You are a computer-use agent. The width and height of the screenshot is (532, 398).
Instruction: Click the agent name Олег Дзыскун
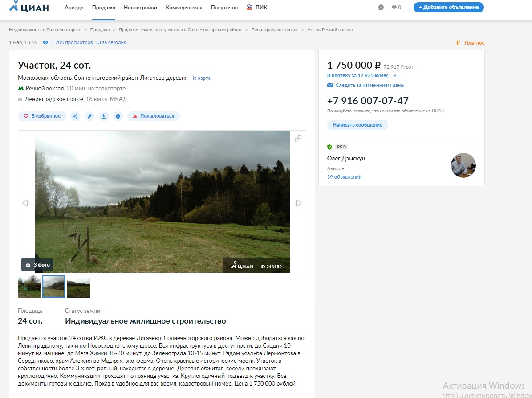[346, 158]
